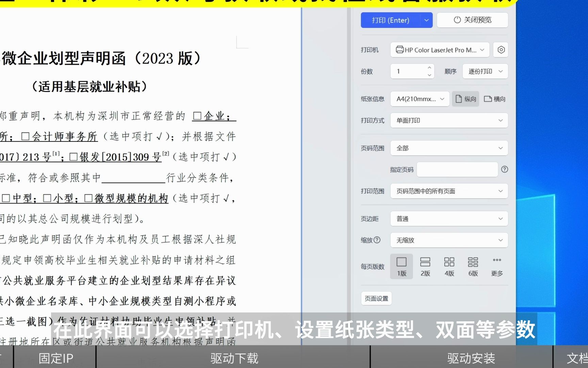Viewport: 588px width, 368px height.
Task: Click the subtitle （适用基层就业补贴）
Action: pos(89,87)
